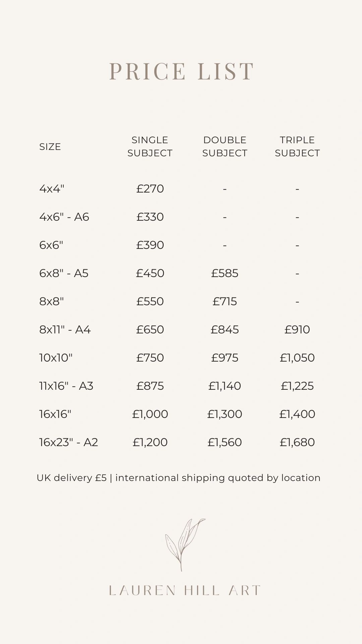Click the £270 price for 4x4"
The height and width of the screenshot is (644, 362).
150,189
